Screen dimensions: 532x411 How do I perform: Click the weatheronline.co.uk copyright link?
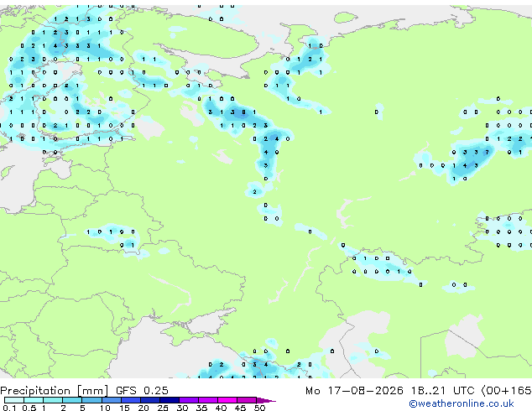[462, 403]
